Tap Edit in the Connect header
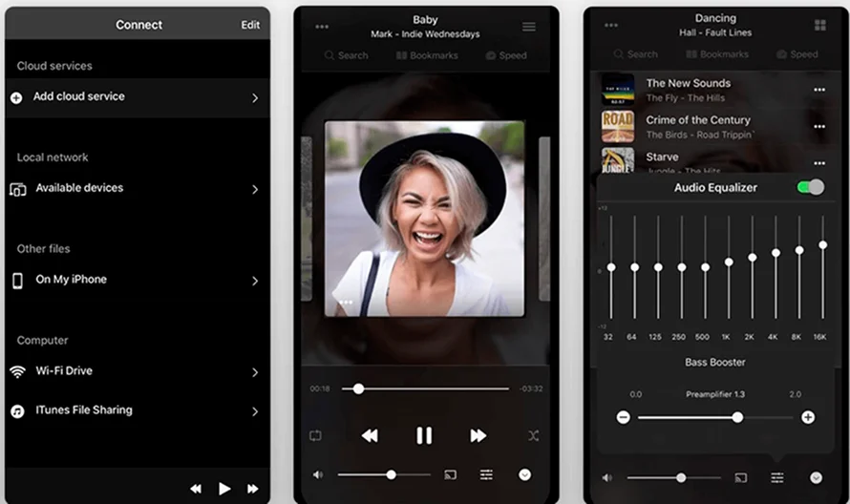Viewport: 850px width, 504px height. [x=250, y=25]
